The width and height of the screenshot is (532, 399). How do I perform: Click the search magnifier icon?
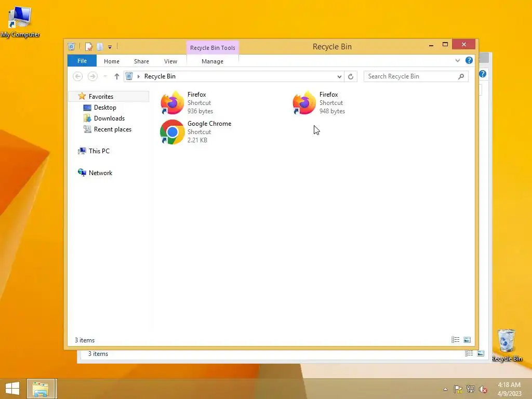point(461,76)
